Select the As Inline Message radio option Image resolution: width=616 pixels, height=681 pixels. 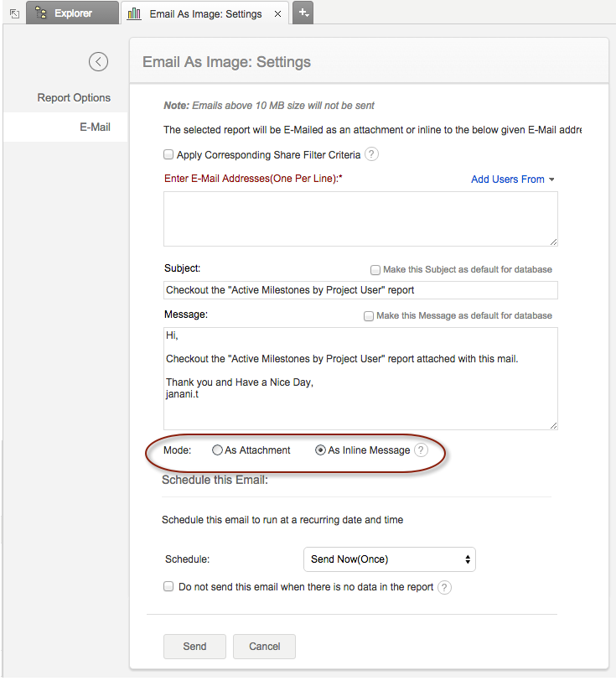pos(320,450)
